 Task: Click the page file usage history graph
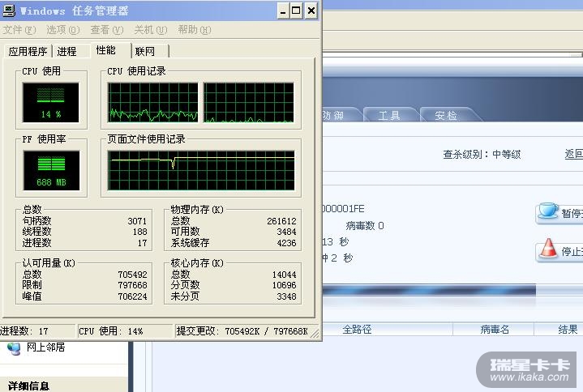(x=201, y=170)
